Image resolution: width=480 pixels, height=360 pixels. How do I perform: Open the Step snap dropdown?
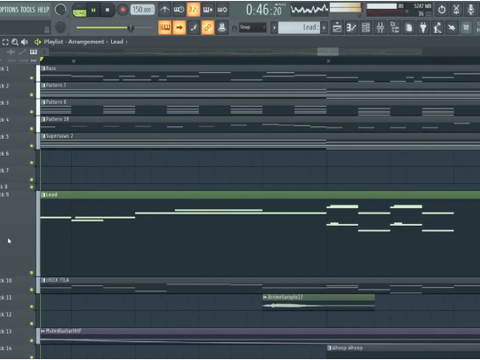coord(253,27)
